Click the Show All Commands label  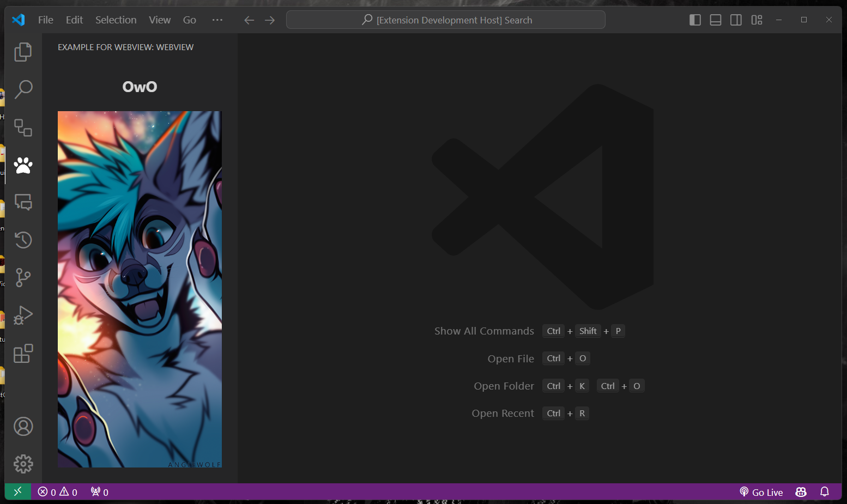click(x=484, y=331)
